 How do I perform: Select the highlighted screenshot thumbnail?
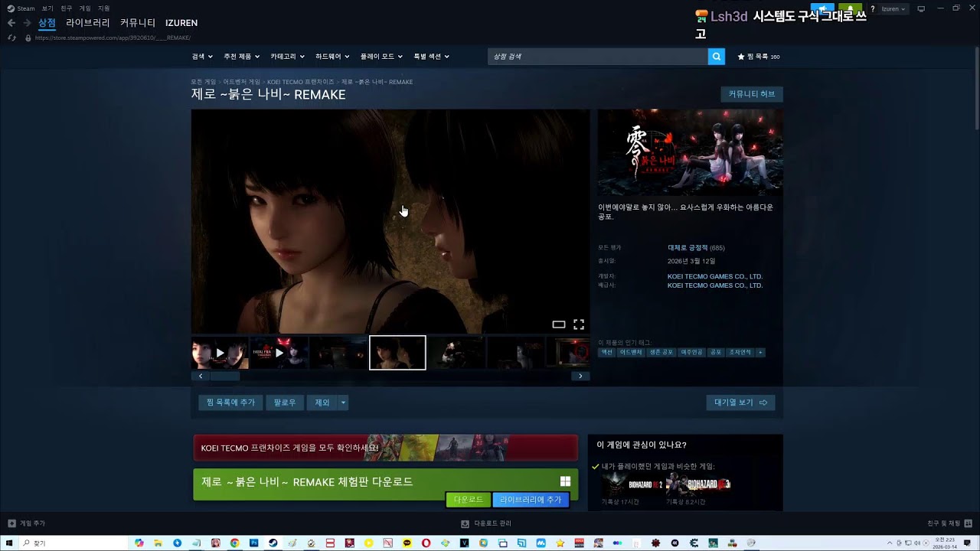pyautogui.click(x=397, y=353)
